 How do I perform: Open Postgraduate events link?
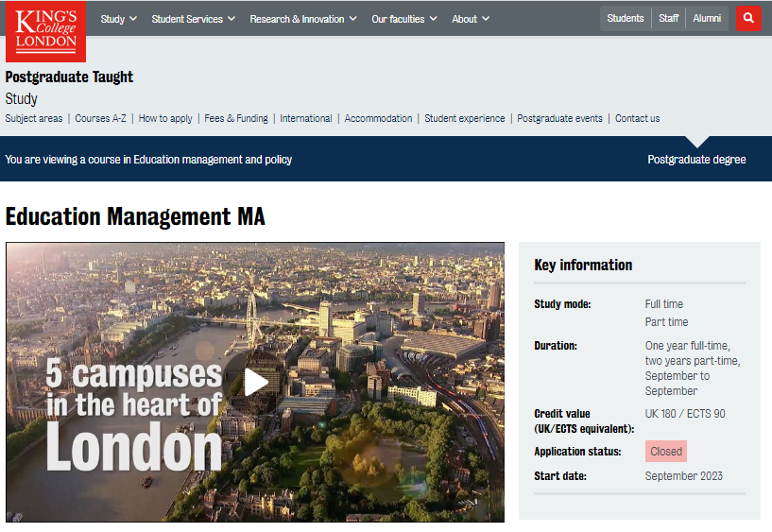click(x=559, y=118)
